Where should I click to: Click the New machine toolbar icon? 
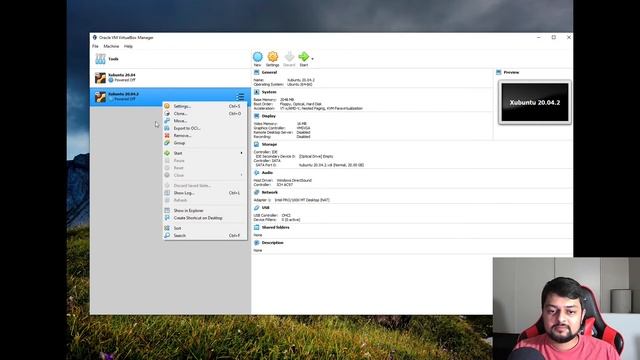[258, 57]
